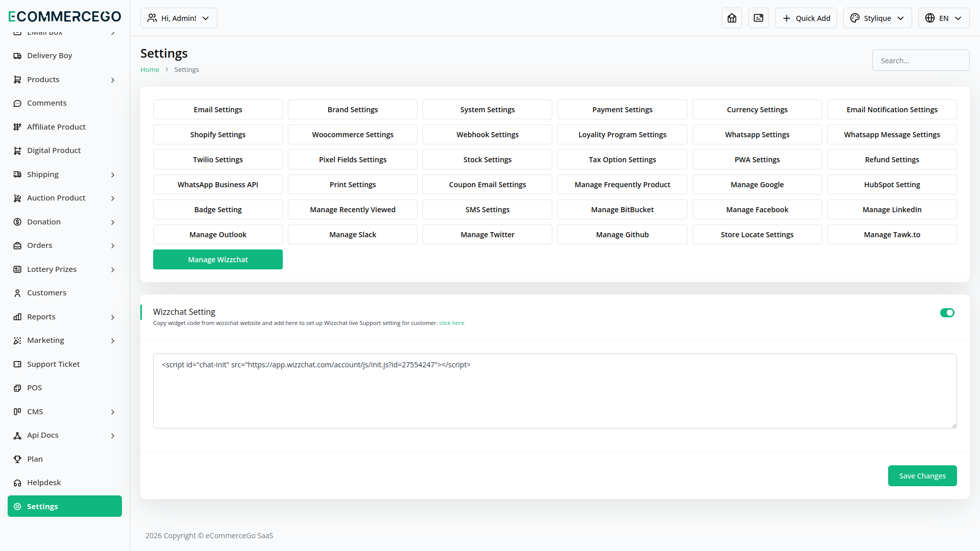Image resolution: width=980 pixels, height=551 pixels.
Task: Open the Hi, Admin! dropdown
Action: pyautogui.click(x=179, y=18)
